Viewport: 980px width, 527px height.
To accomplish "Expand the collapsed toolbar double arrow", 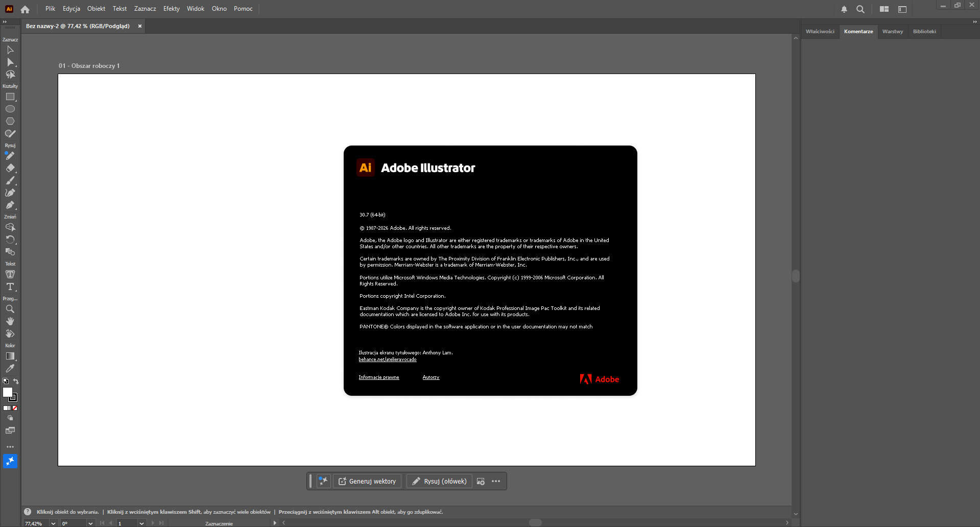I will (x=5, y=21).
